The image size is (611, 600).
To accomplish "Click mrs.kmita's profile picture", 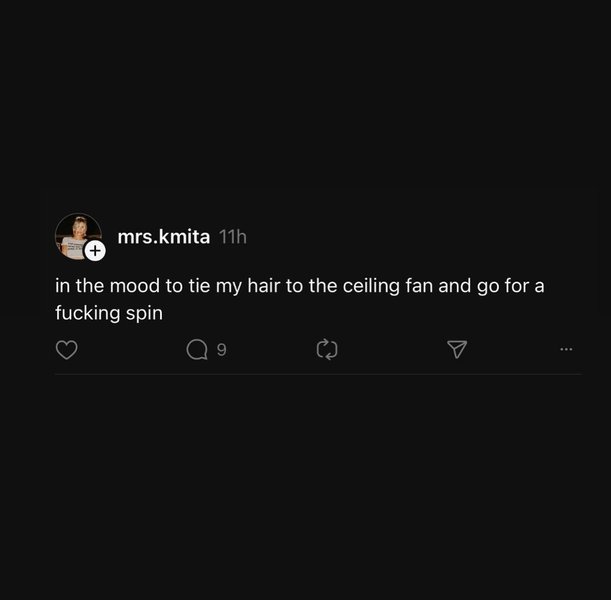I will pyautogui.click(x=75, y=234).
